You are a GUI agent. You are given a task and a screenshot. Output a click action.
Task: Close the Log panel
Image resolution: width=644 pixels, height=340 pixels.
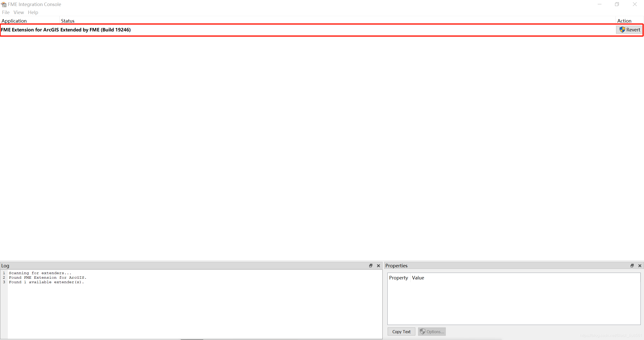click(378, 266)
